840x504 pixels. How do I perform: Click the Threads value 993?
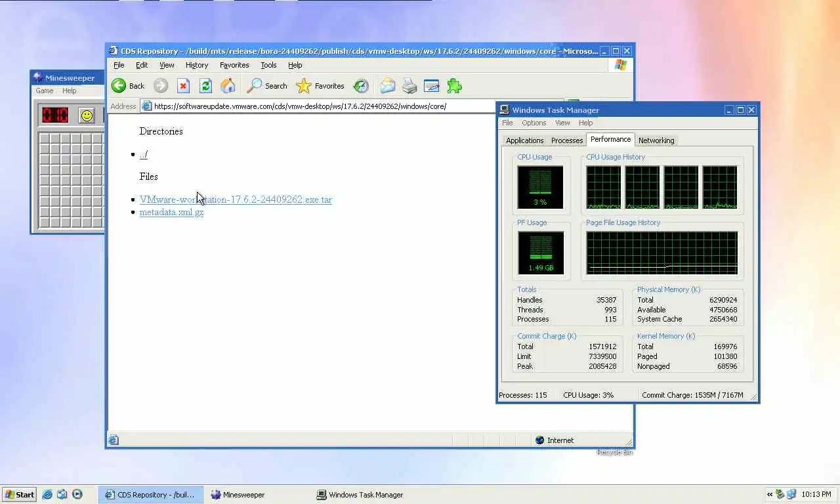610,310
